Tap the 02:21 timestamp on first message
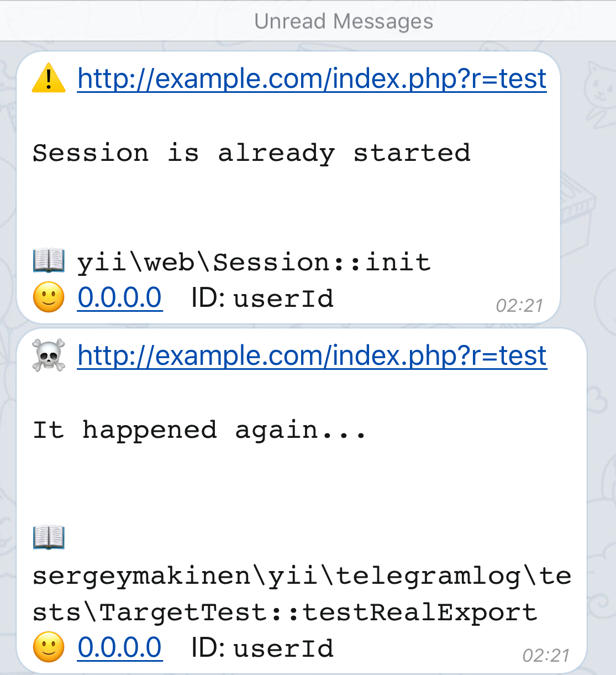This screenshot has width=616, height=675. [x=520, y=305]
